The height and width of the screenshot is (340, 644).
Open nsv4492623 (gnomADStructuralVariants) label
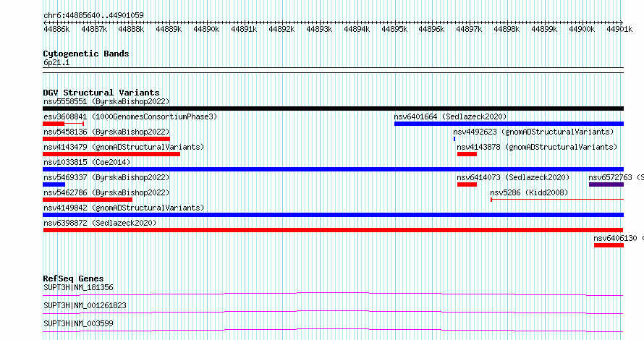[533, 132]
